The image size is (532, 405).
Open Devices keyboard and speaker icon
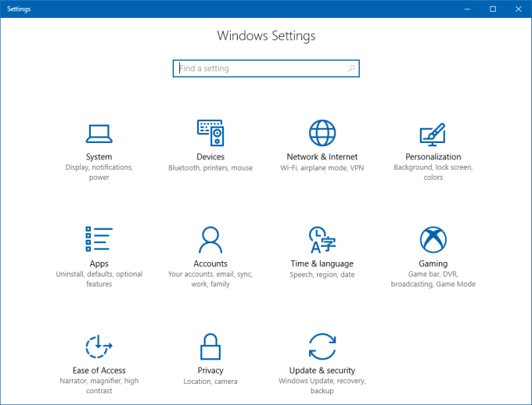(x=210, y=133)
